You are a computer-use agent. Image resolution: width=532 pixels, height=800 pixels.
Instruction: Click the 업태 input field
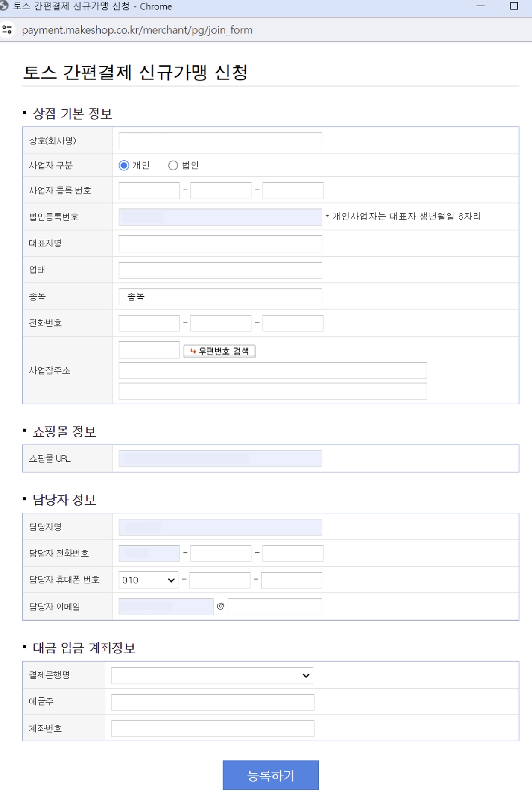tap(220, 270)
